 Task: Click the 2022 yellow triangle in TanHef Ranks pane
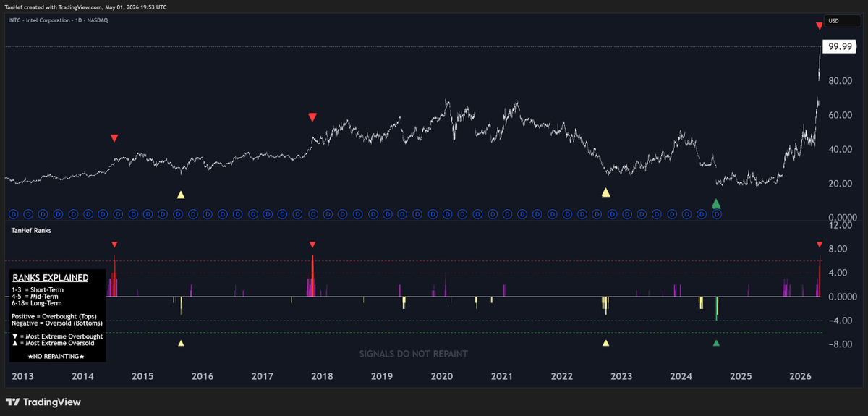606,344
